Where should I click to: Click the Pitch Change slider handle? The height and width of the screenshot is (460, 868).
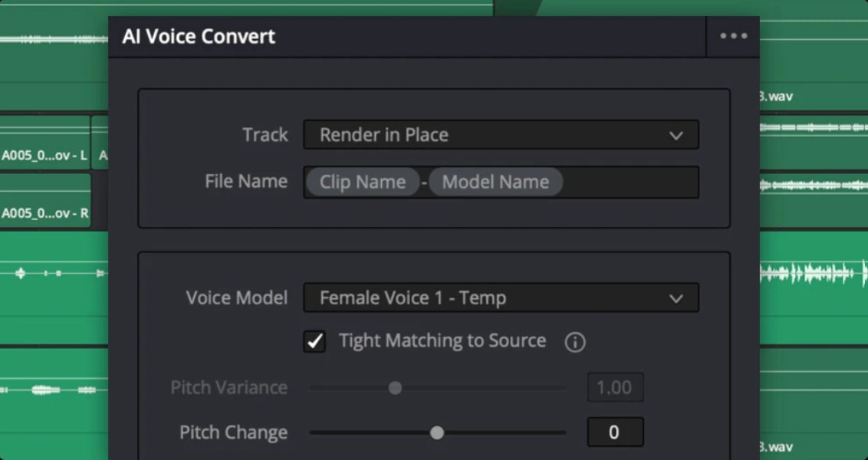pos(437,432)
